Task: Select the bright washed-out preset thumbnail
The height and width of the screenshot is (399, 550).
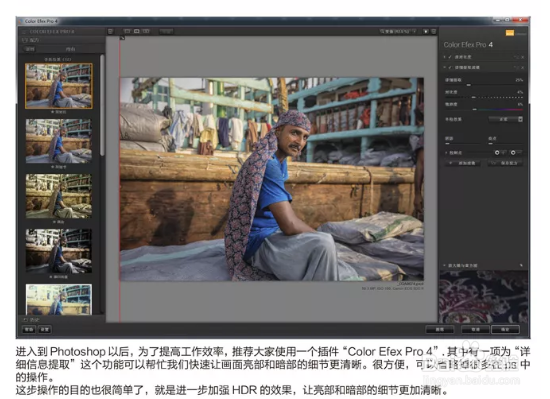Action: (59, 299)
